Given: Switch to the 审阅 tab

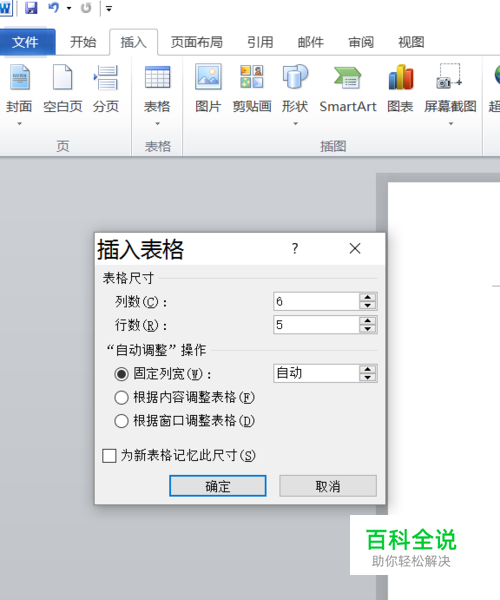Looking at the screenshot, I should pos(361,42).
